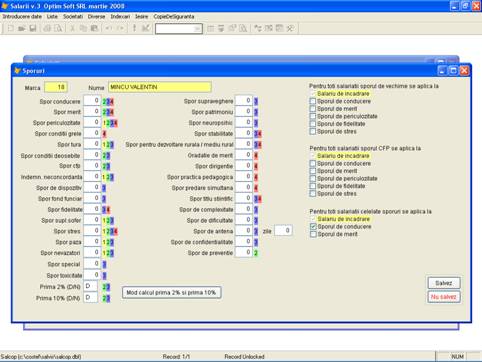
Task: Click the Properties window toolbar icon
Action: pos(232,28)
